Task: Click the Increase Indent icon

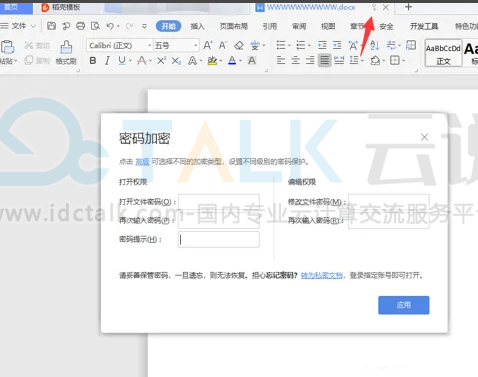Action: 337,45
